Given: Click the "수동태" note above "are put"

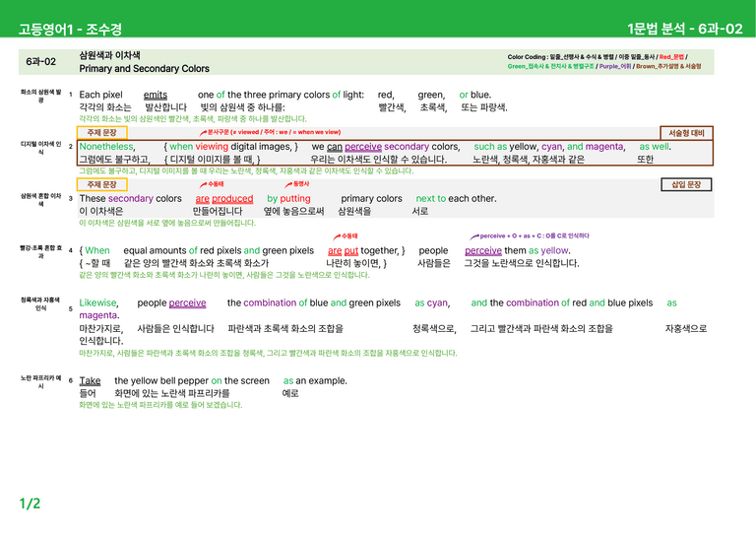Looking at the screenshot, I should pyautogui.click(x=346, y=236).
